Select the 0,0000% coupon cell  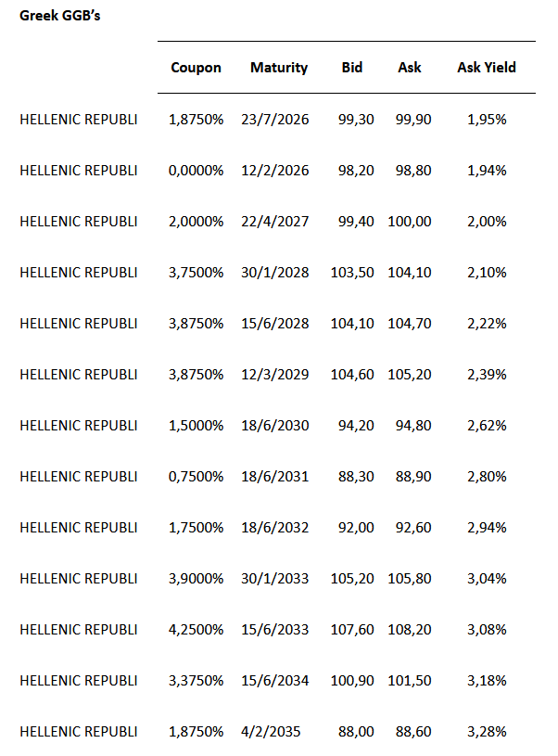point(196,171)
